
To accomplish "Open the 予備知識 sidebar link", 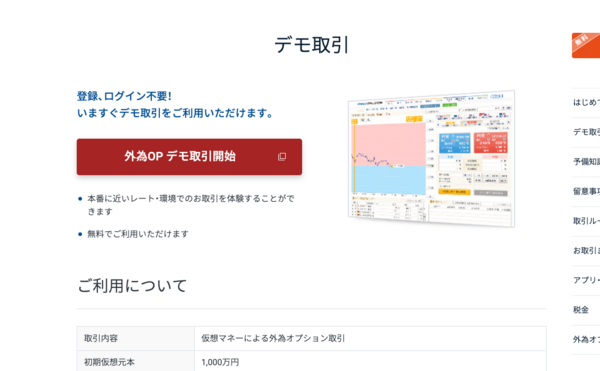I will tap(586, 162).
